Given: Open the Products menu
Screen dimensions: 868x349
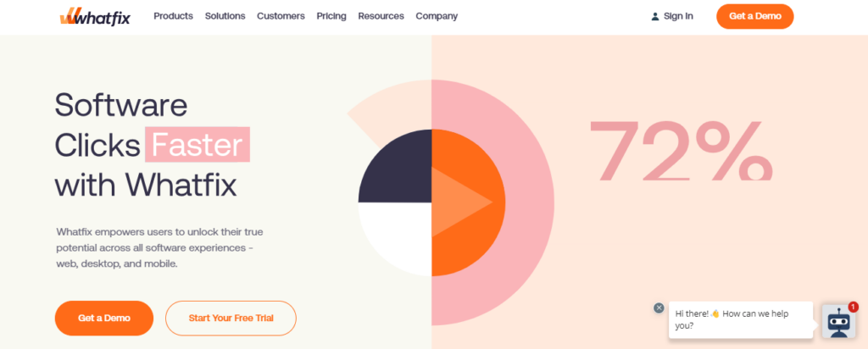Looking at the screenshot, I should 173,16.
